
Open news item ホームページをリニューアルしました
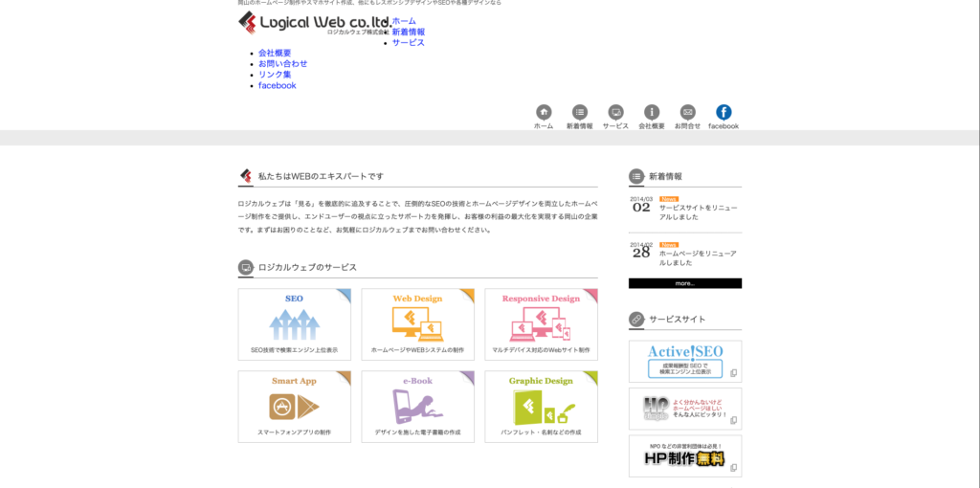click(698, 258)
